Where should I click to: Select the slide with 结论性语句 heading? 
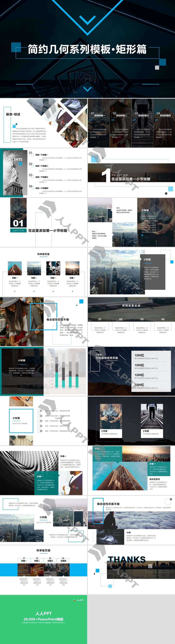pos(131,470)
